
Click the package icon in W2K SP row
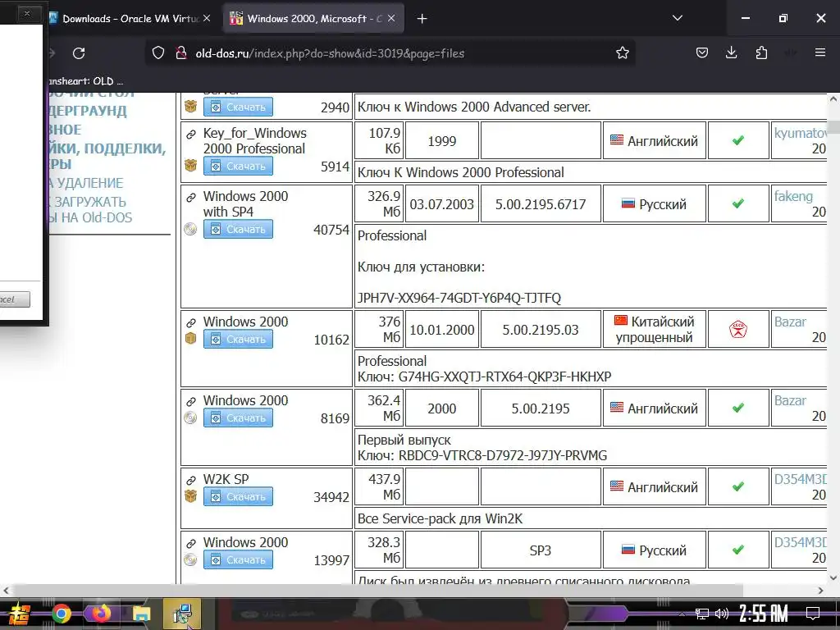click(x=190, y=496)
